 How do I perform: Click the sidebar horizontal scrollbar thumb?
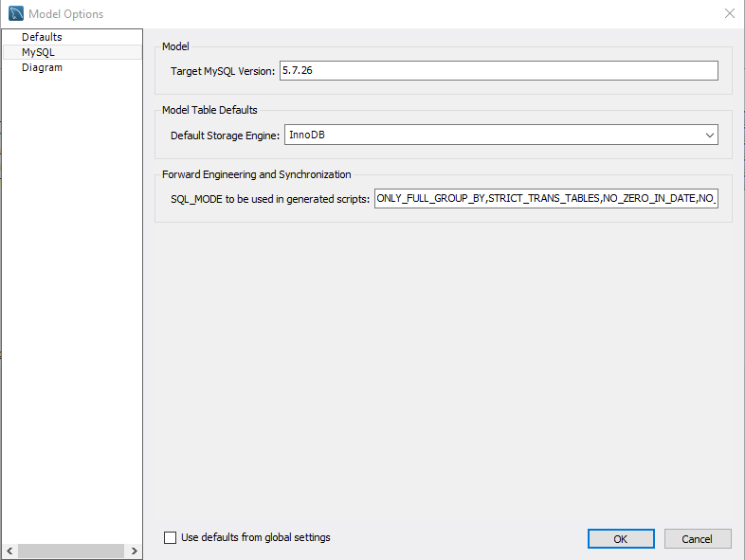pos(71,551)
